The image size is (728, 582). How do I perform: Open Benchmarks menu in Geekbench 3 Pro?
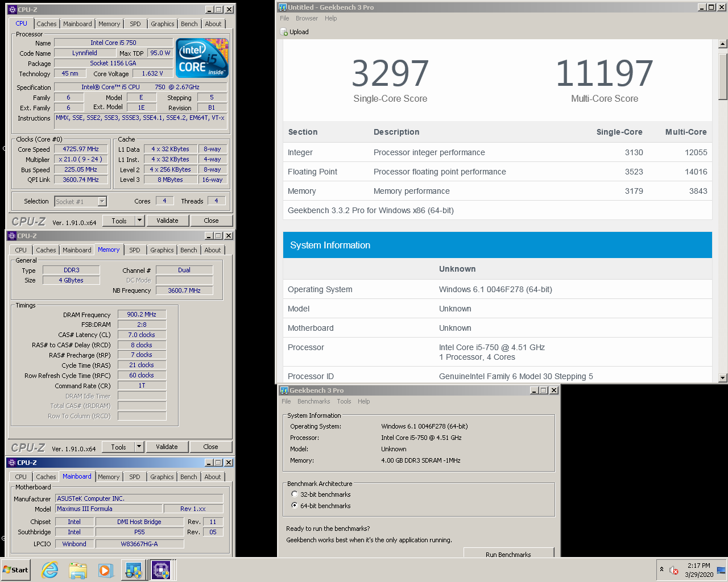point(313,401)
